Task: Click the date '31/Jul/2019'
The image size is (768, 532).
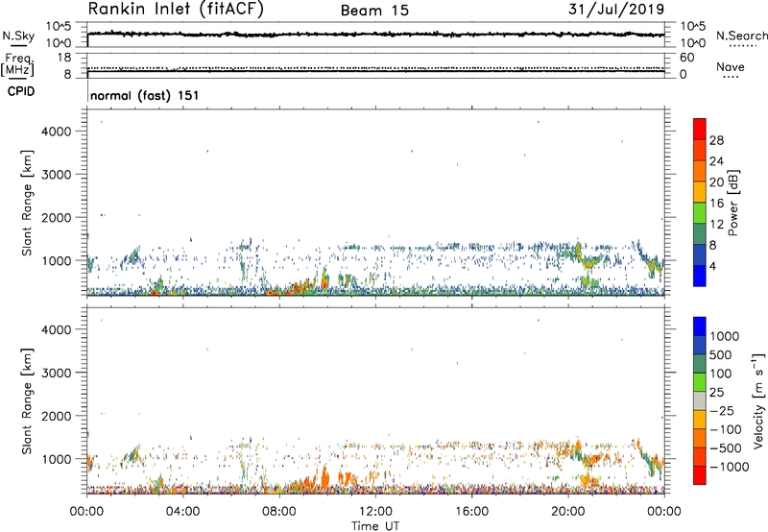Action: pos(616,10)
